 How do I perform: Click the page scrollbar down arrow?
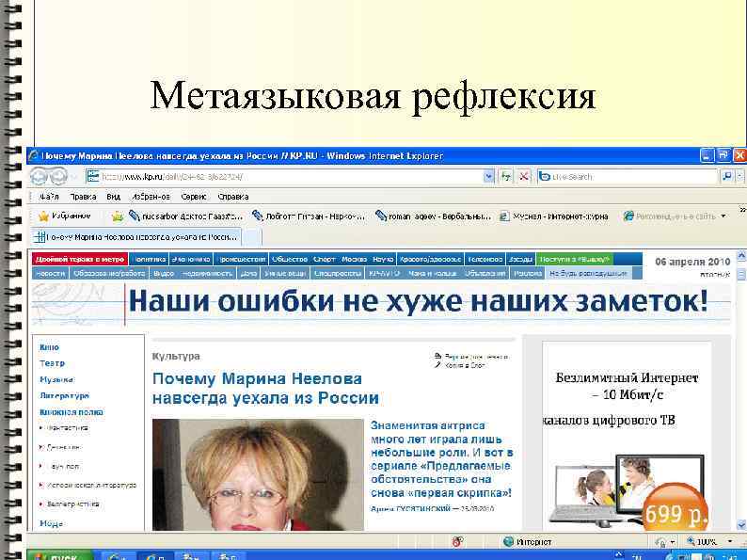click(x=741, y=525)
